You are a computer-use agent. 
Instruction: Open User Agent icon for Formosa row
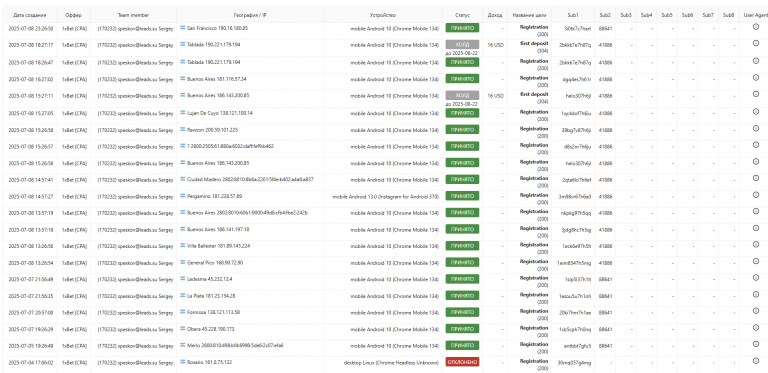point(755,311)
